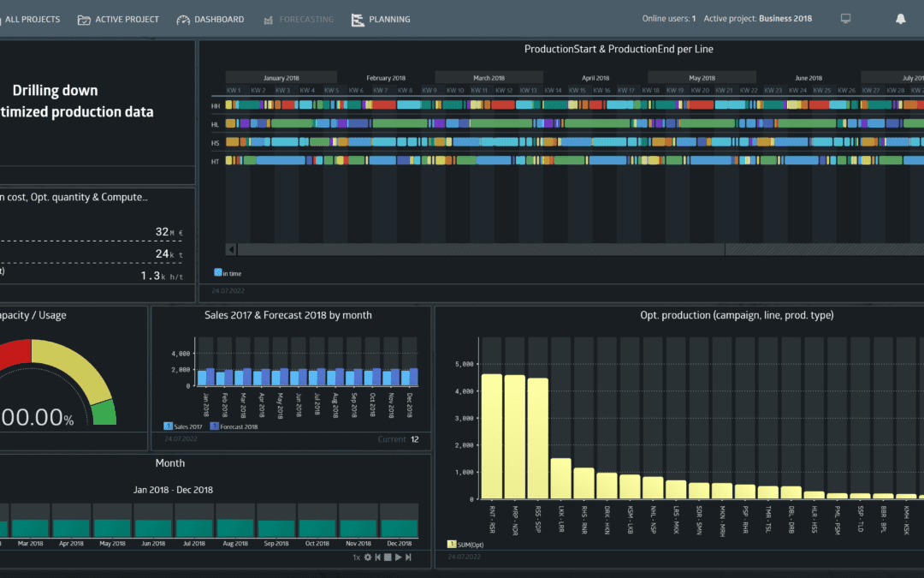Open the Forecasting section
The height and width of the screenshot is (578, 924).
point(299,20)
